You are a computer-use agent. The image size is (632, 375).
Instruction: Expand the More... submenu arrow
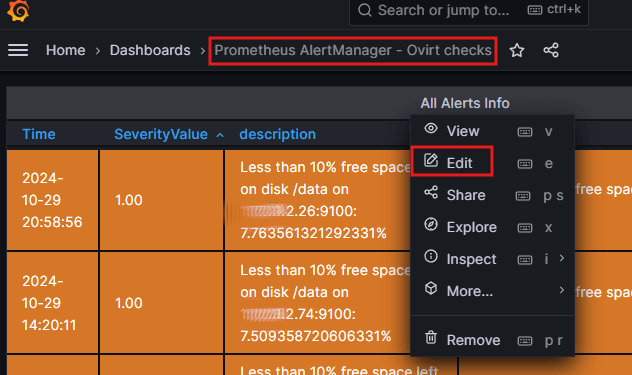click(x=561, y=290)
